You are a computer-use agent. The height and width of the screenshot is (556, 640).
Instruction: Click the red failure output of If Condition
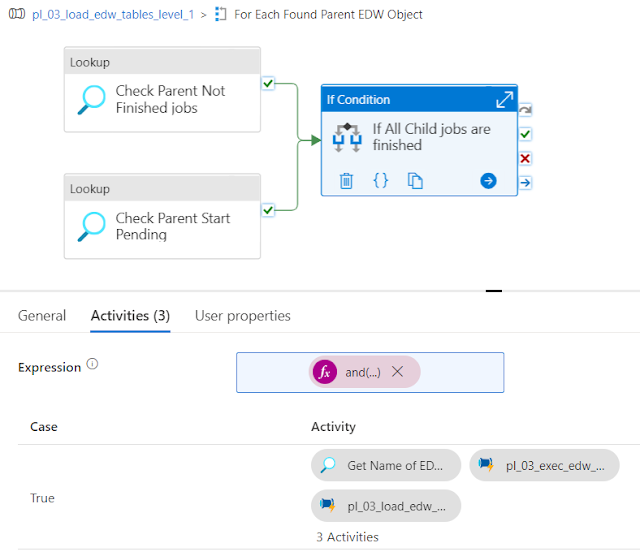click(x=526, y=158)
